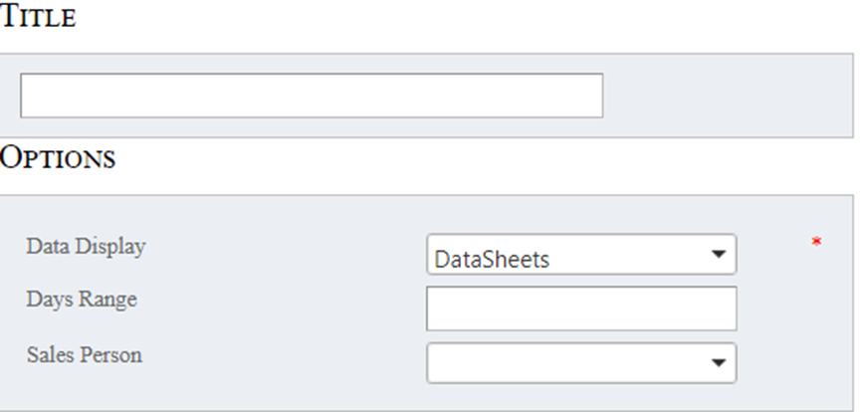Click the Sales Person dropdown arrow
This screenshot has height=412, width=868.
click(x=719, y=363)
